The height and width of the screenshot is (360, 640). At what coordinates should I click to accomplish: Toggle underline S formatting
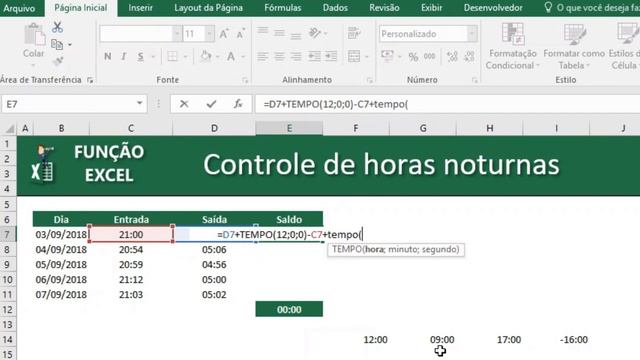[x=140, y=56]
